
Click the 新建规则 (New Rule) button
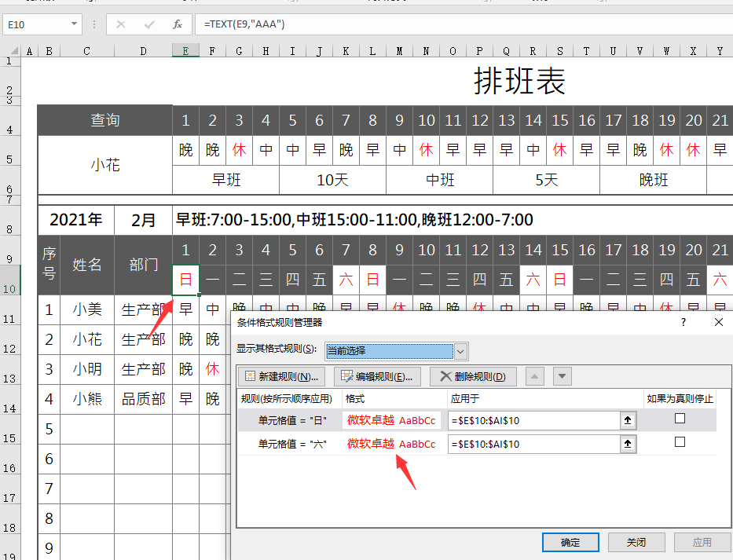point(282,376)
